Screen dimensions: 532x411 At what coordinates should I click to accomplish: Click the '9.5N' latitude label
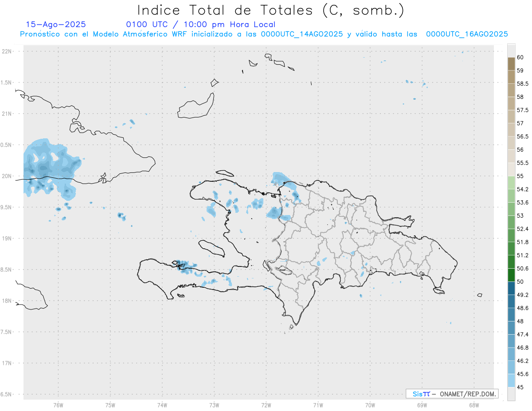pos(6,207)
